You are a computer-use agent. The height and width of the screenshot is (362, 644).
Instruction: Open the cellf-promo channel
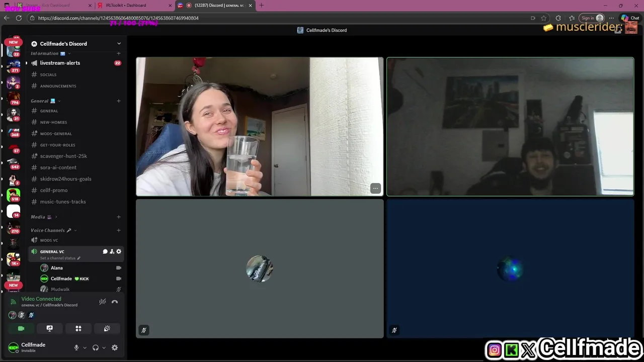[75, 190]
